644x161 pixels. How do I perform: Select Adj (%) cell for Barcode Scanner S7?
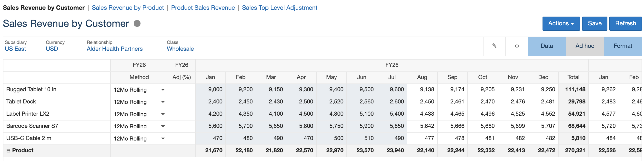181,126
